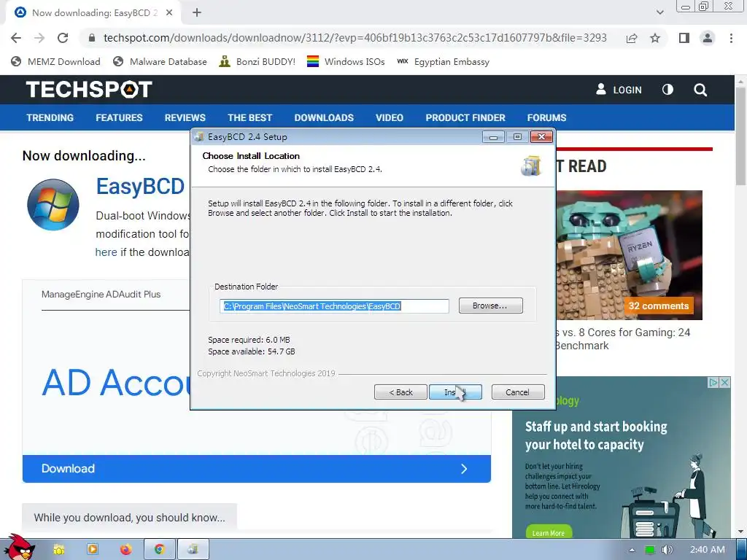The width and height of the screenshot is (747, 560).
Task: Cancel the EasyBCD 2.4 setup
Action: click(517, 392)
